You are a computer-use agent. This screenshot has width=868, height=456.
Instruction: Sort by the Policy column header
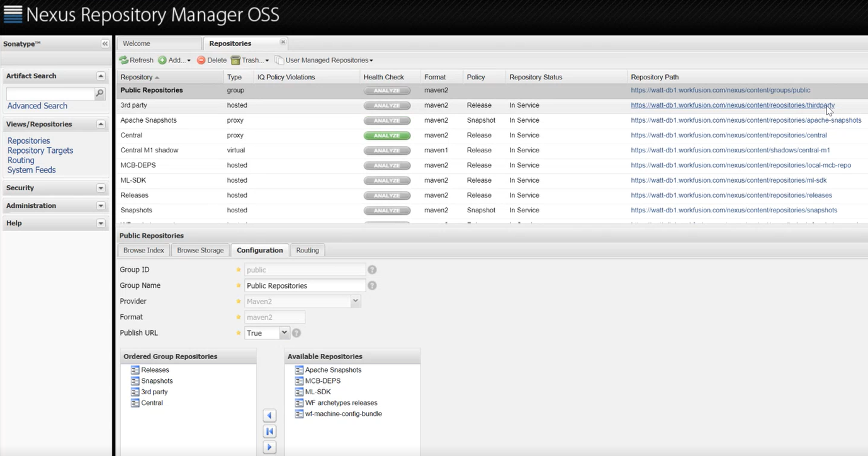[x=484, y=77]
